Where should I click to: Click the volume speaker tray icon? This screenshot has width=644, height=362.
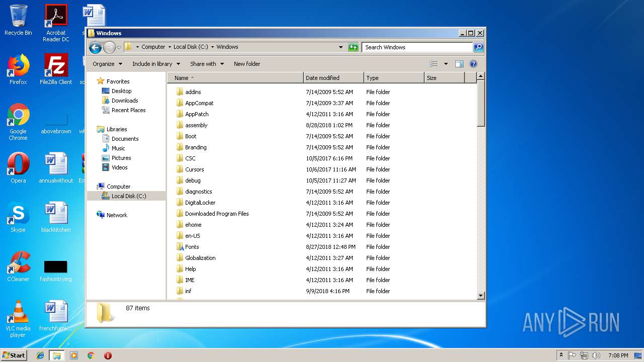(596, 355)
